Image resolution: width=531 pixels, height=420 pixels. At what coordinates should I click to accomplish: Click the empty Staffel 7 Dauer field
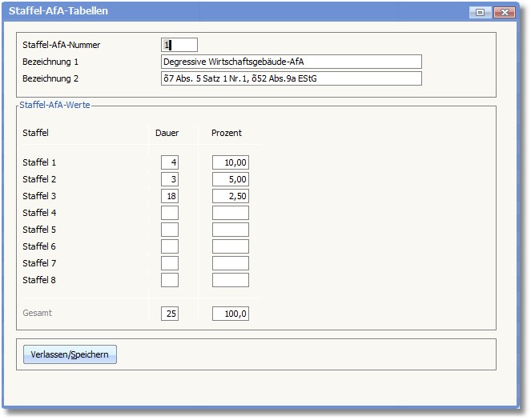click(170, 263)
